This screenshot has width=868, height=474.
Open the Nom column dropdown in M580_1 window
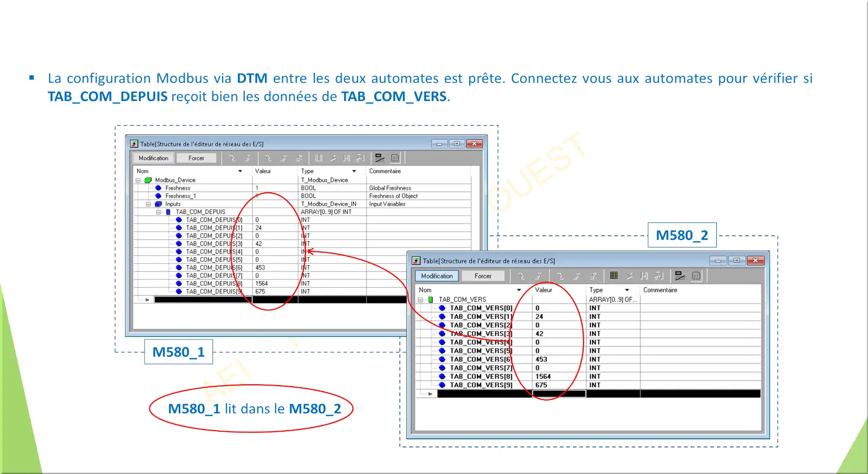(x=240, y=171)
